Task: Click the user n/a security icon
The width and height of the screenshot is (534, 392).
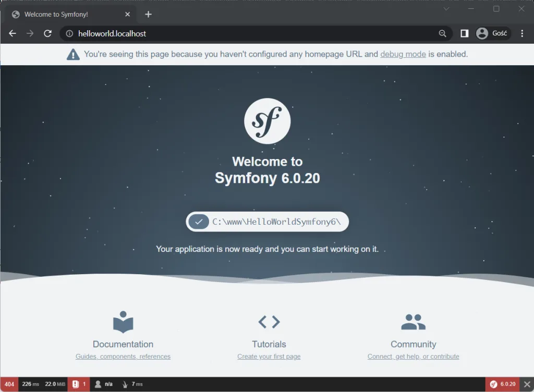Action: (104, 384)
